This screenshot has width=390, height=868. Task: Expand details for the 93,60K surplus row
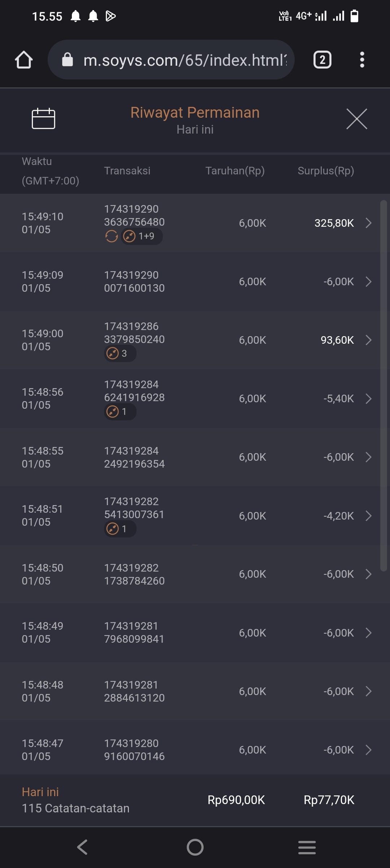pyautogui.click(x=368, y=340)
